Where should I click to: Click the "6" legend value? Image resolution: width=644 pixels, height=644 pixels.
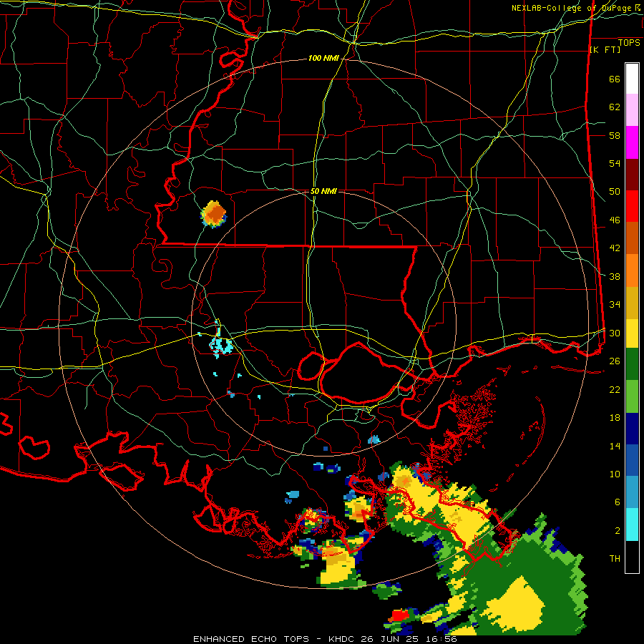[x=618, y=502]
